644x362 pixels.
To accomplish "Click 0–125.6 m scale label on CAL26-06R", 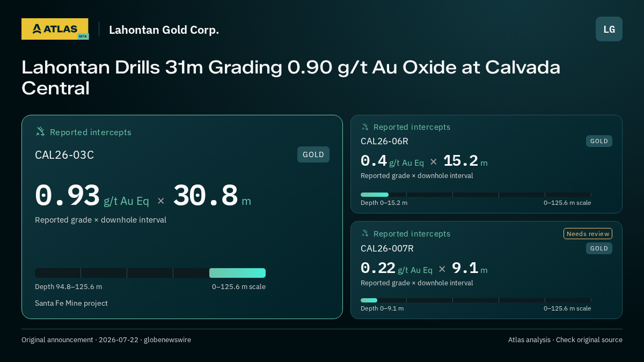I will click(x=567, y=203).
